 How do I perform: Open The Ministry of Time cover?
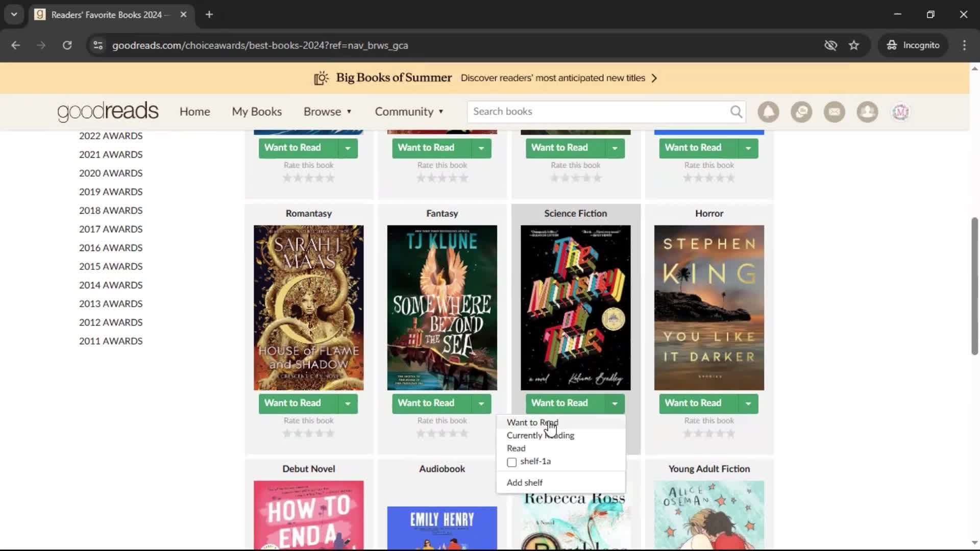(575, 308)
